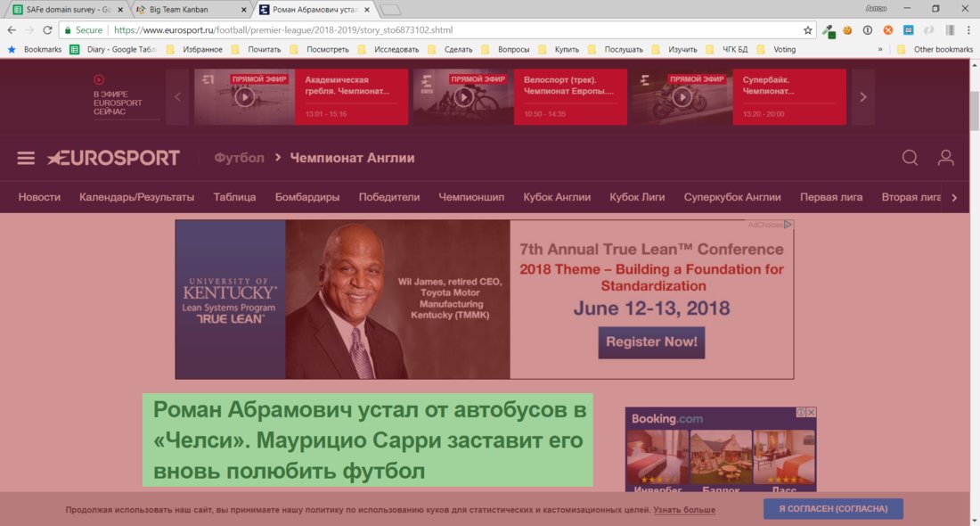Click the circled info extension icon

(x=868, y=30)
